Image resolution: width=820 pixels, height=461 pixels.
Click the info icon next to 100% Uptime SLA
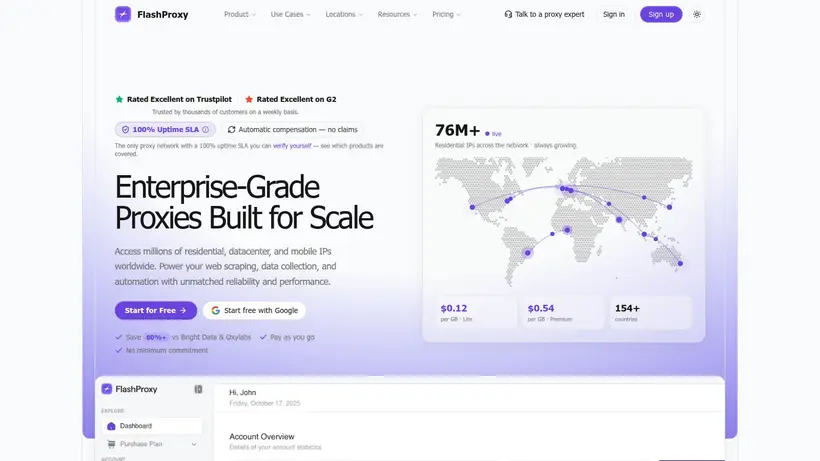(206, 130)
